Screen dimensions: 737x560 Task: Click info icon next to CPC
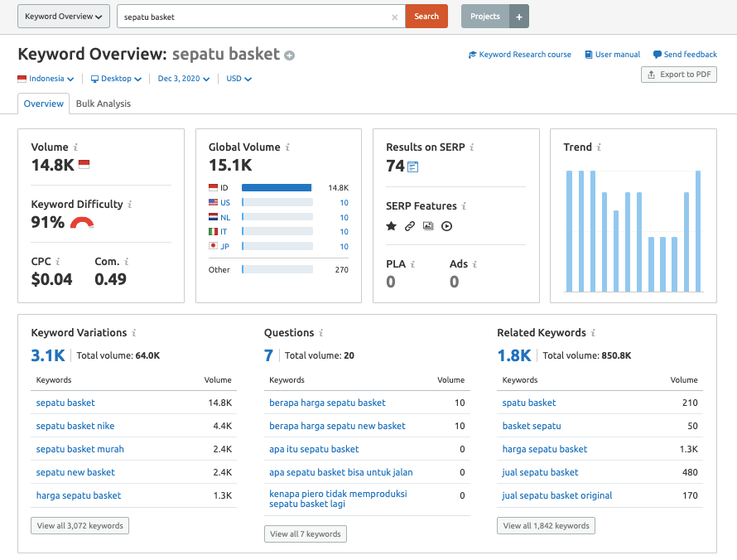58,262
